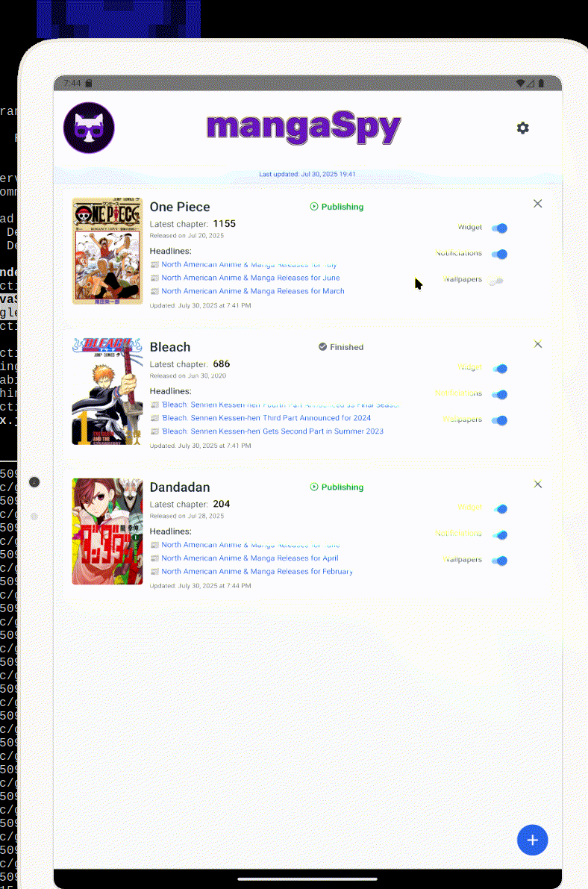Turn off Bleach Wallpapers toggle
Screen dimensions: 588x889
click(499, 420)
